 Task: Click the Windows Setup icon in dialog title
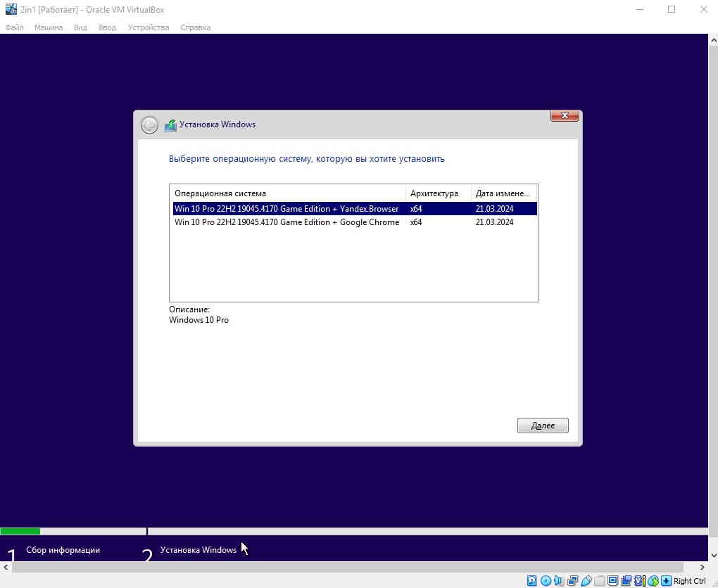tap(170, 125)
